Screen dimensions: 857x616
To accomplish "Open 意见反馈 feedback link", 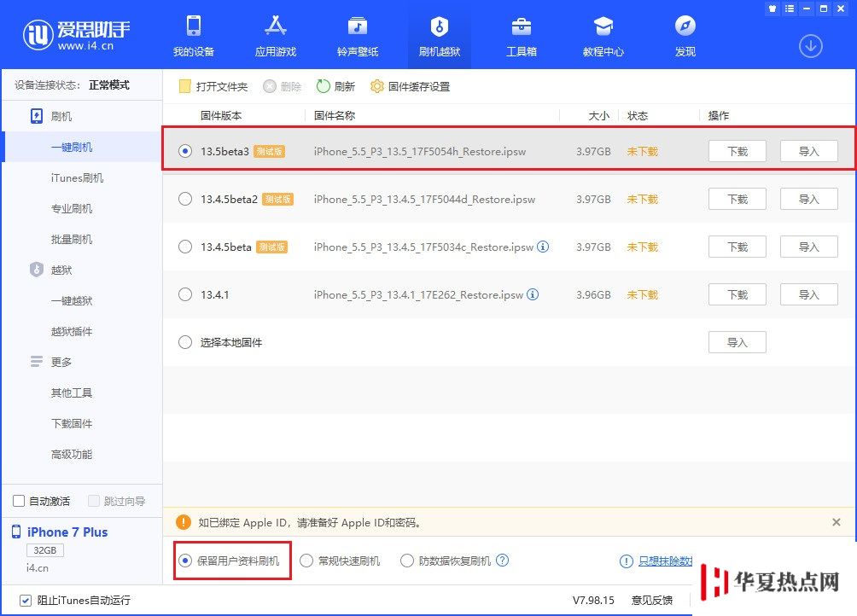I will (651, 600).
